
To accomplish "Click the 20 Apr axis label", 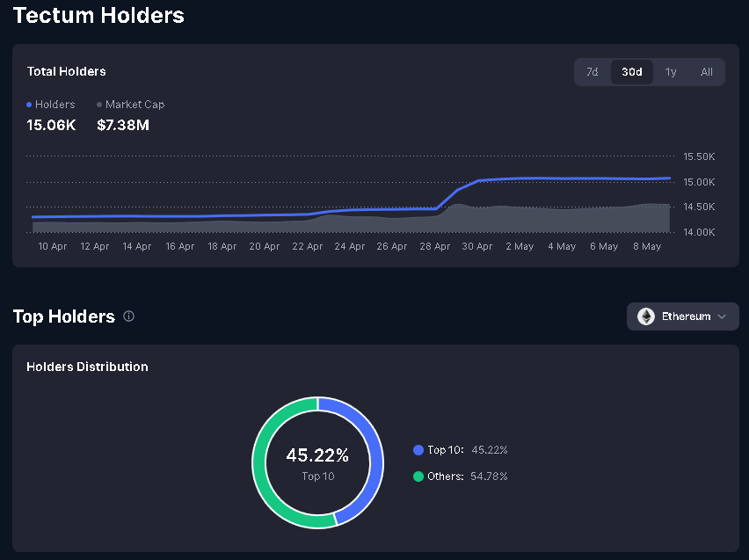I will 264,246.
